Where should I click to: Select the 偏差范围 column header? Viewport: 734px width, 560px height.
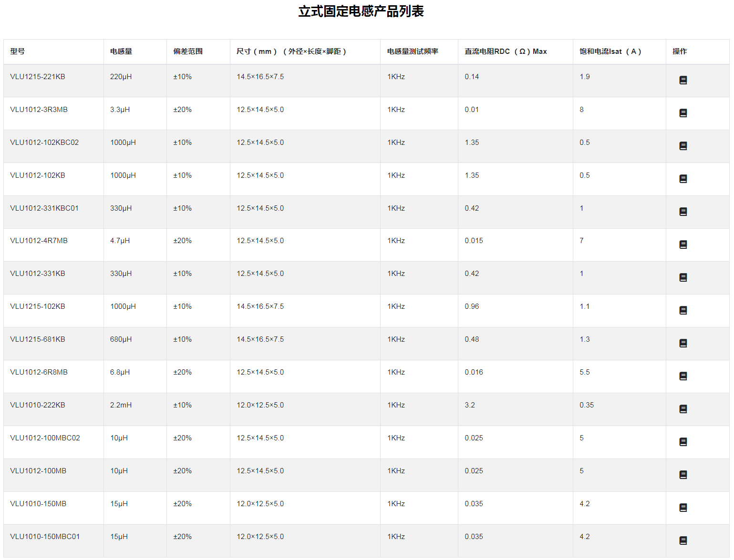(188, 51)
